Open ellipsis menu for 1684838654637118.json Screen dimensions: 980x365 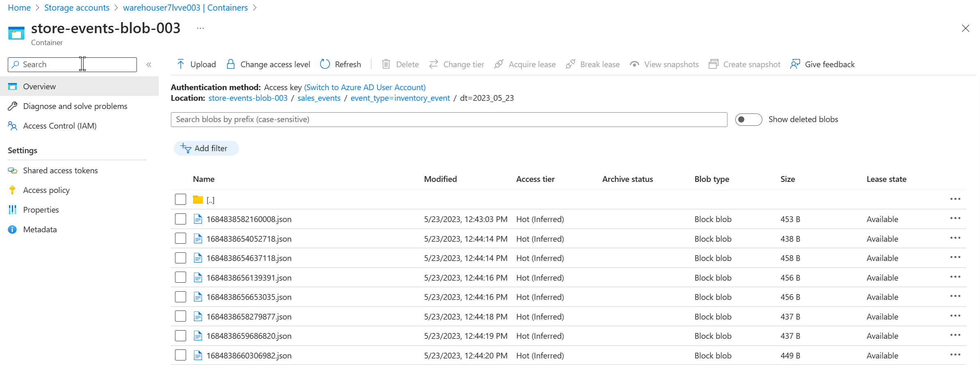point(955,257)
